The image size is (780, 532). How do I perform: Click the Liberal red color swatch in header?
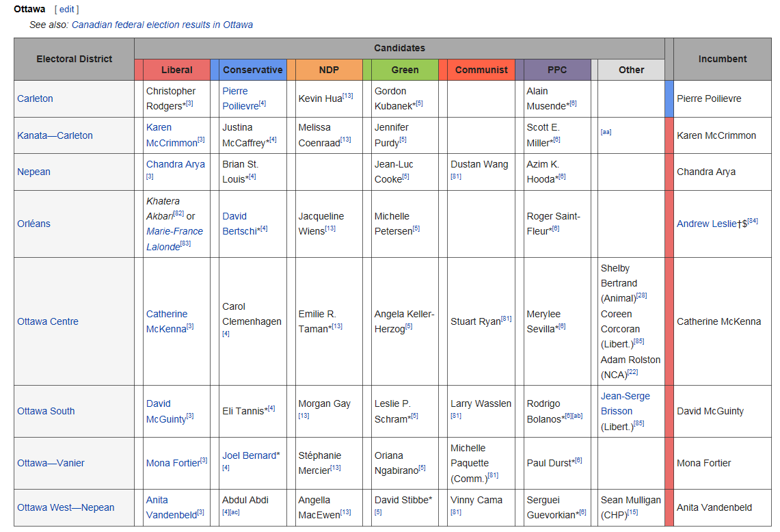pyautogui.click(x=139, y=70)
